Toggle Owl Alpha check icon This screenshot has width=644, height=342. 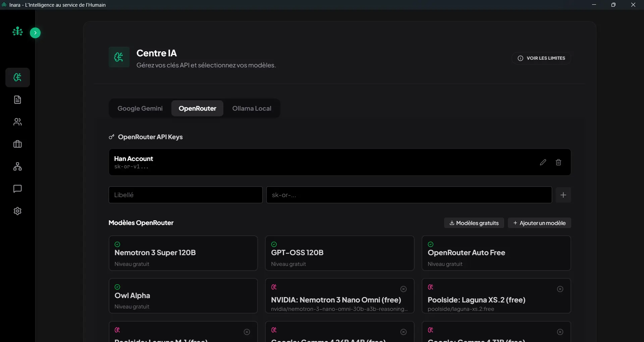[117, 287]
